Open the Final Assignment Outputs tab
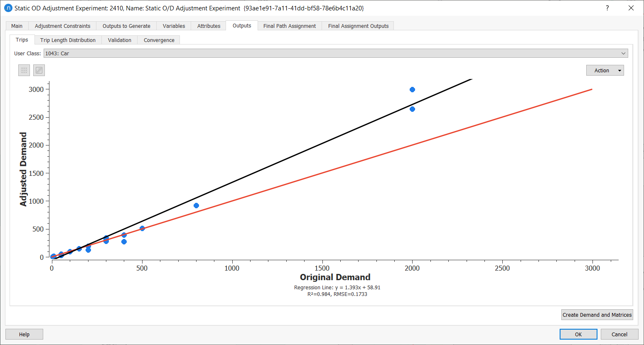Image resolution: width=644 pixels, height=345 pixels. [358, 26]
